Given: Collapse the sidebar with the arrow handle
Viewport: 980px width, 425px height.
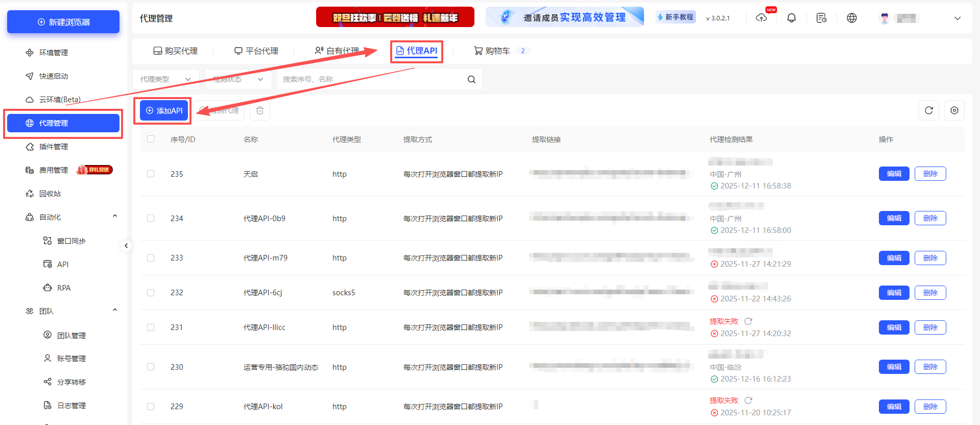Looking at the screenshot, I should pyautogui.click(x=126, y=246).
